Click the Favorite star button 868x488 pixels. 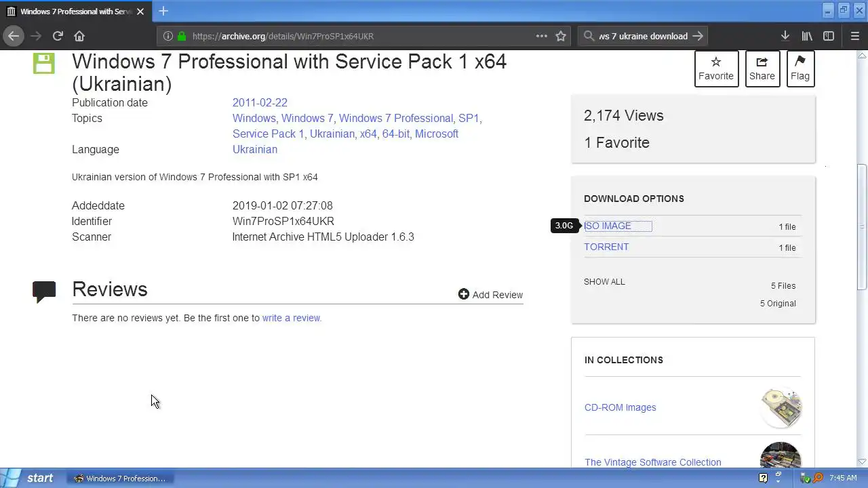pyautogui.click(x=716, y=68)
